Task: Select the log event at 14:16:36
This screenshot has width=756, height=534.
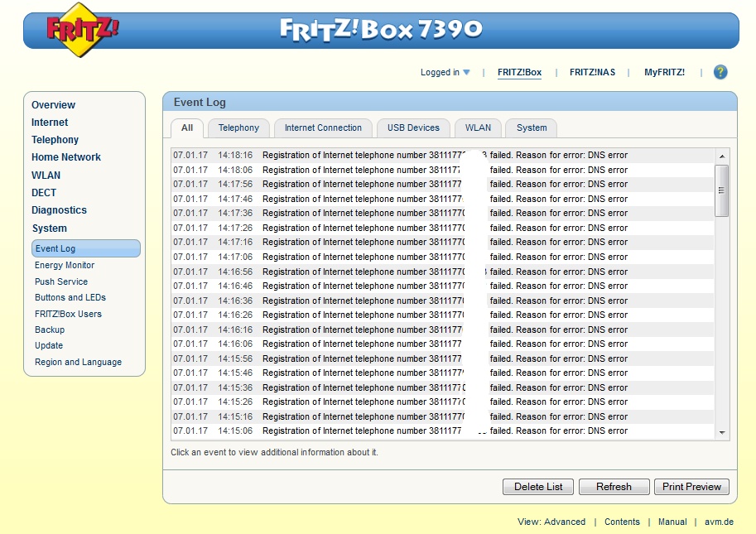Action: (443, 301)
